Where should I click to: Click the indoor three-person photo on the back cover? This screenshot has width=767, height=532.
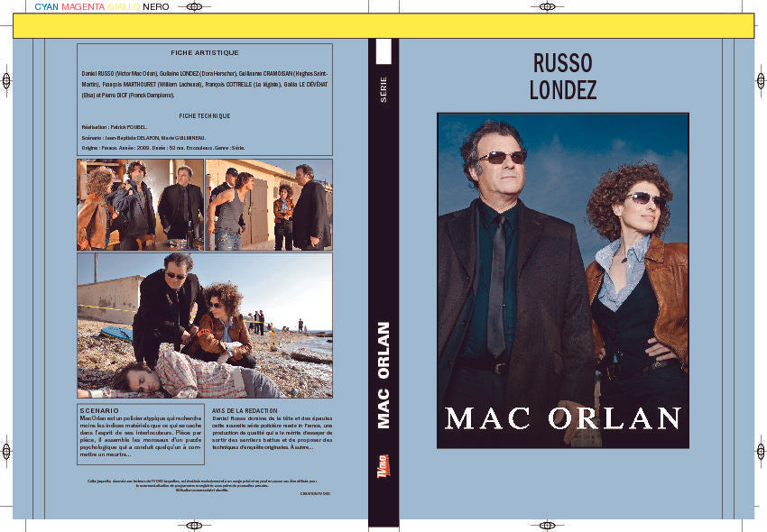[x=141, y=205]
